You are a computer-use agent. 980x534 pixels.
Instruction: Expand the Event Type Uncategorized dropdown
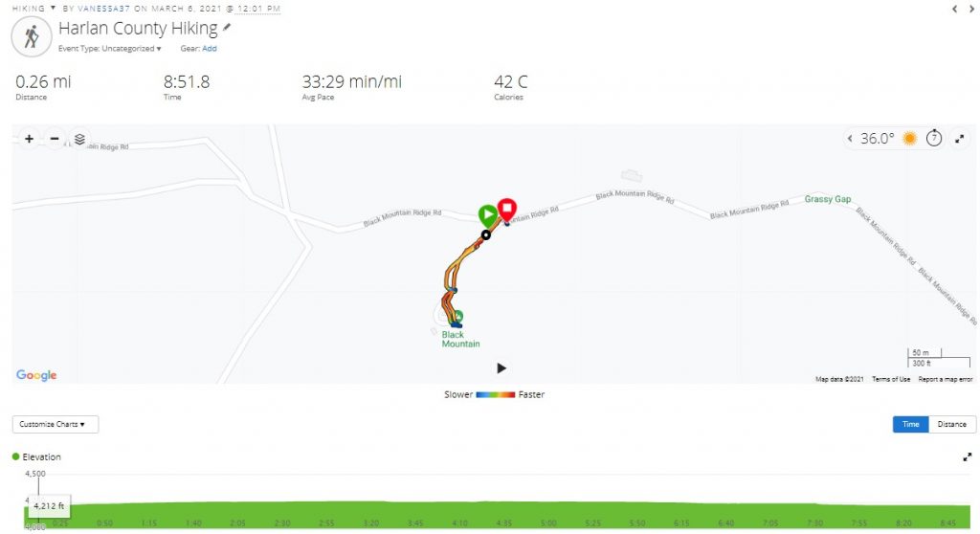click(x=109, y=48)
